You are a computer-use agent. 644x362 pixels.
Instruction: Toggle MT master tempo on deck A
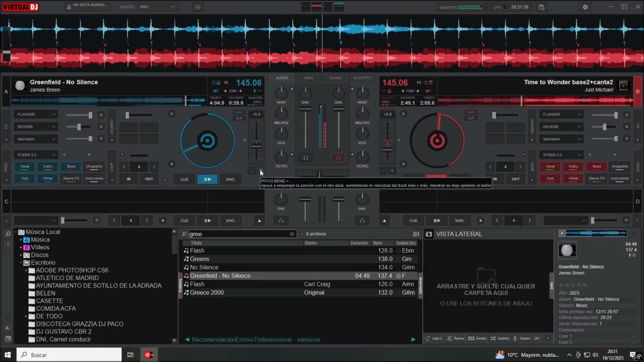click(x=216, y=91)
